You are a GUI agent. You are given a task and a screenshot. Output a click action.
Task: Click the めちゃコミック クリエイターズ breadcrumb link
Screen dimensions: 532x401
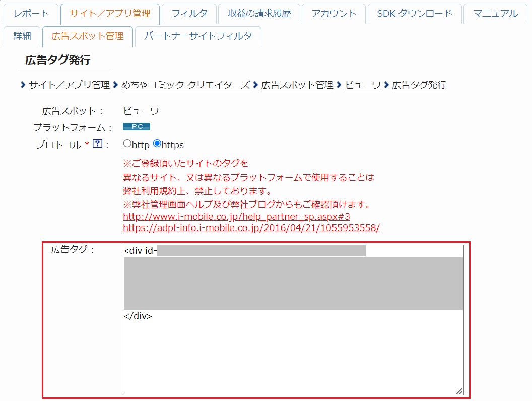185,85
